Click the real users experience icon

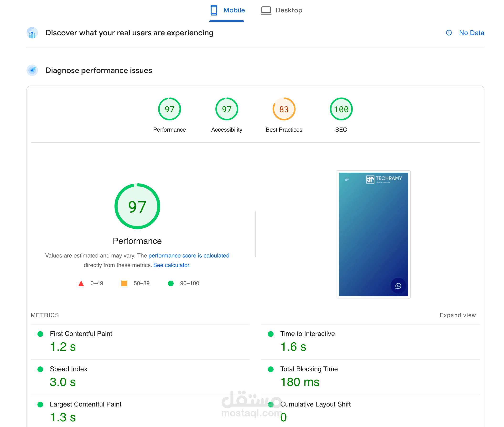32,33
